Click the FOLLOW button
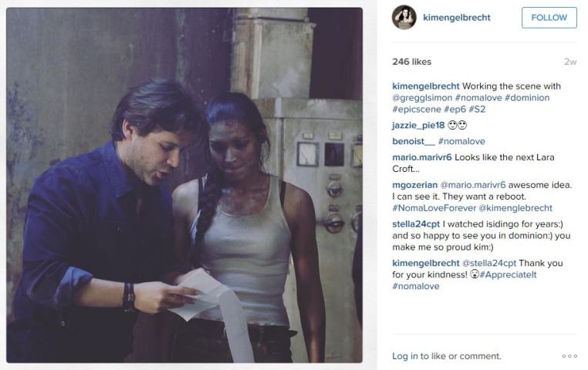This screenshot has height=370, width=588. coord(549,18)
